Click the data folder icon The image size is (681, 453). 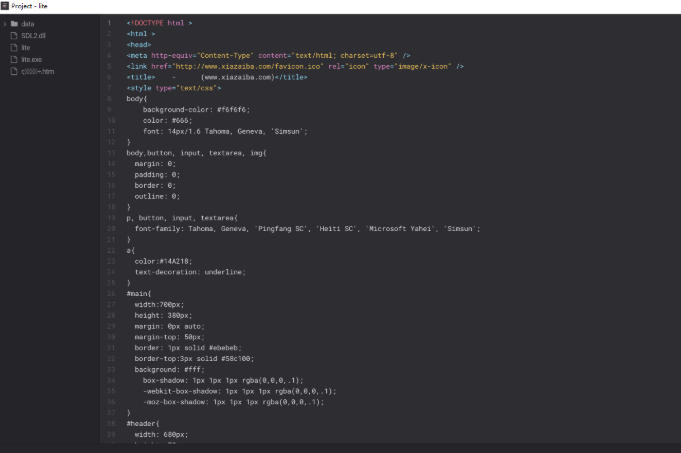14,23
